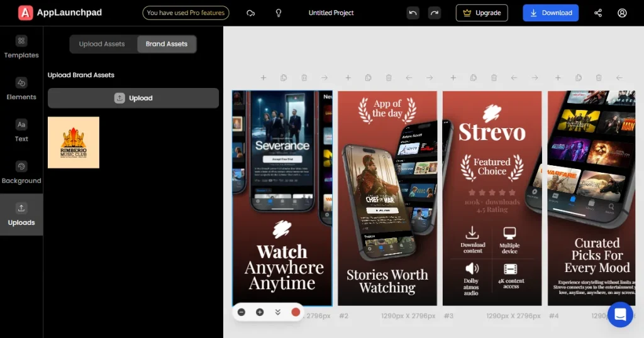The width and height of the screenshot is (644, 338).
Task: Duplicate screenshot #4
Action: tap(579, 77)
